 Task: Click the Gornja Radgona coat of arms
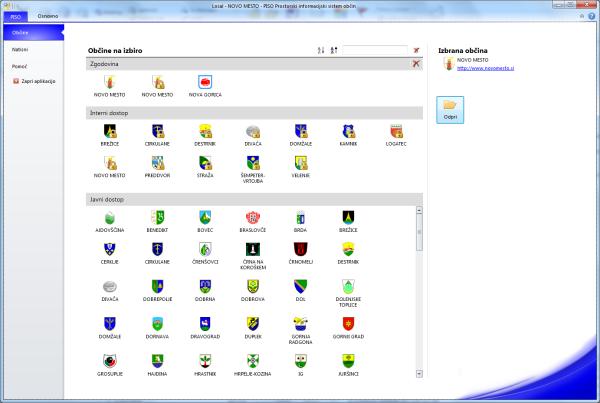point(300,324)
